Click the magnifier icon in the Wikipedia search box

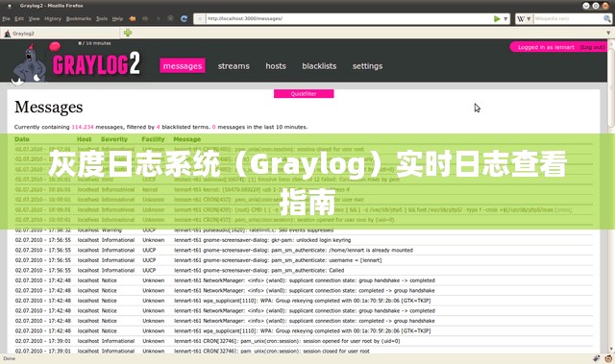pos(606,18)
